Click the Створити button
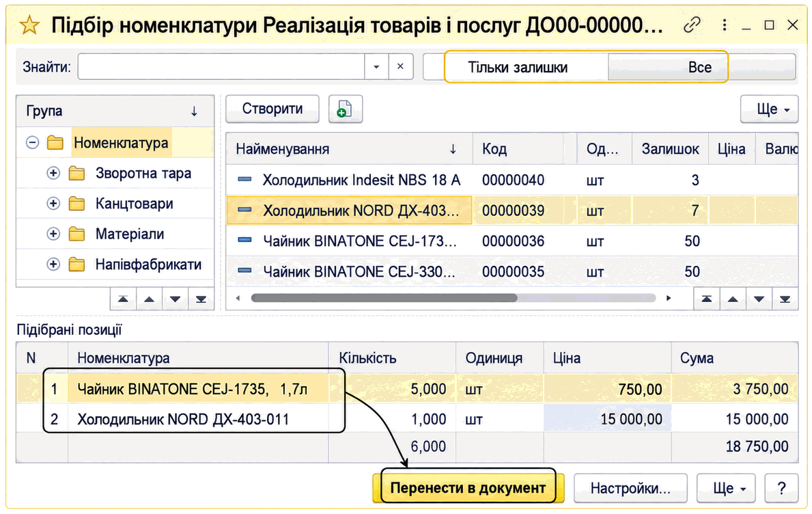This screenshot has height=514, width=812. pyautogui.click(x=272, y=109)
